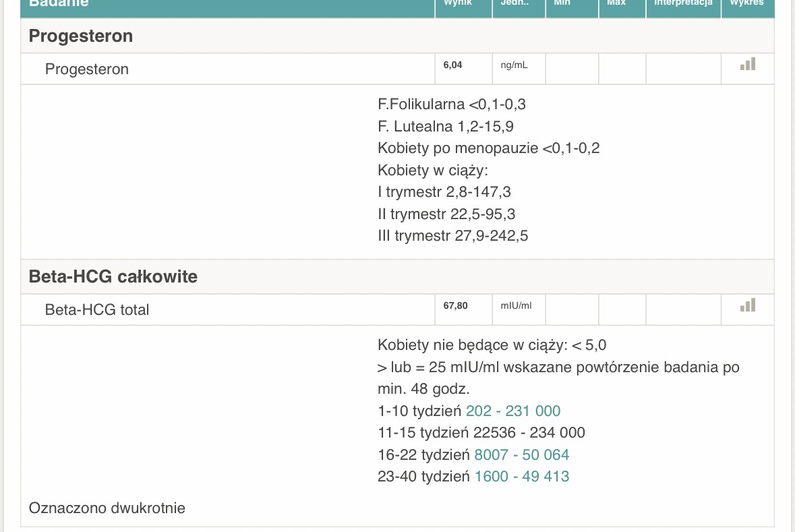Click the 11-15 tydzień reference line
Screen dimensions: 795x532
(x=481, y=432)
